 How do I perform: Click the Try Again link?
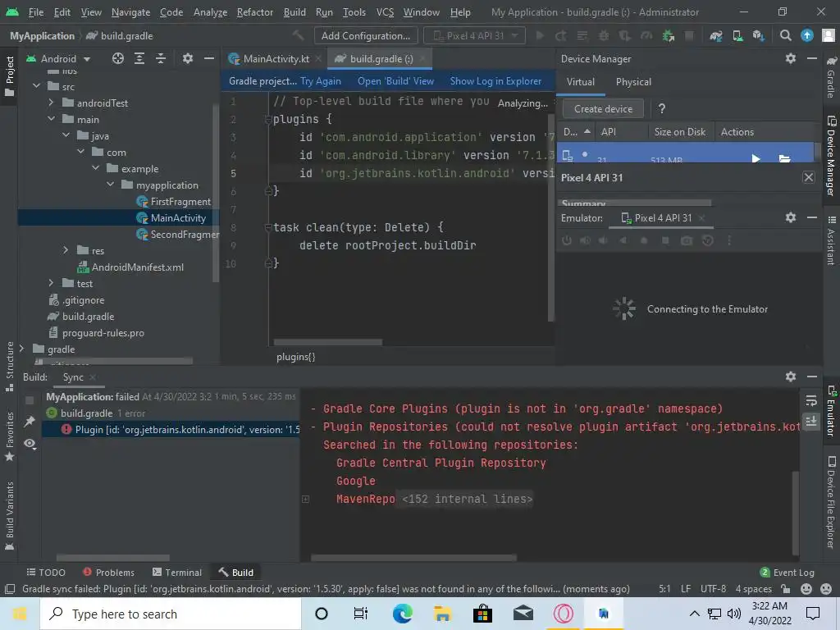click(321, 81)
